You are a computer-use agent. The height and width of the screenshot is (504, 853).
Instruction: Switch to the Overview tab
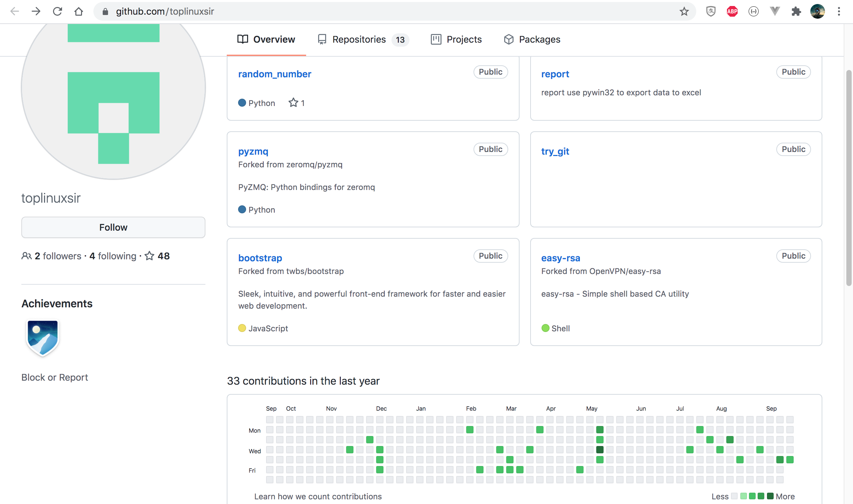[x=266, y=39]
